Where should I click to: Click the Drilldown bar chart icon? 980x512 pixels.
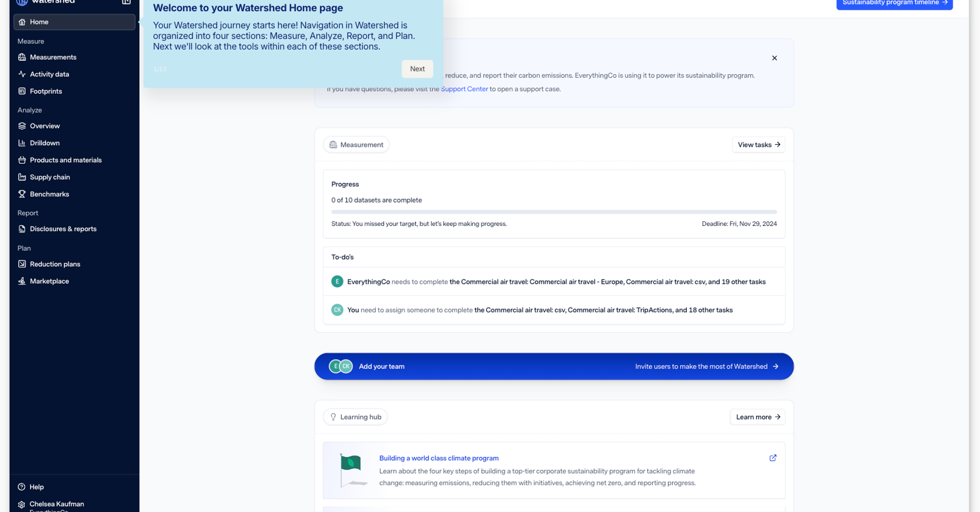click(22, 143)
